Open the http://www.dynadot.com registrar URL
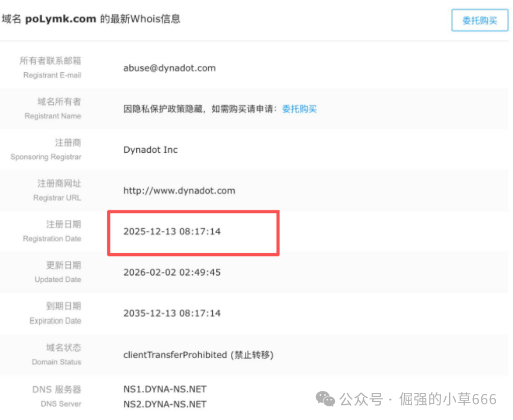 [x=179, y=191]
